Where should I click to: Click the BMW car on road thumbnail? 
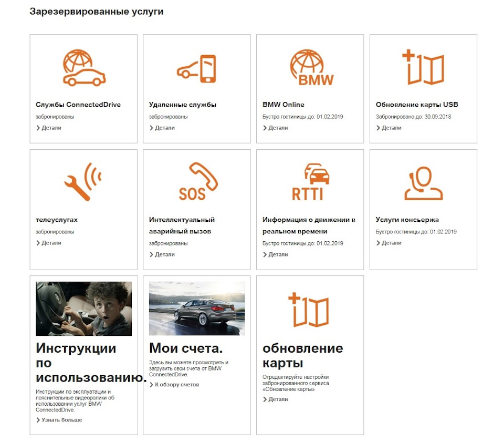coord(197,308)
